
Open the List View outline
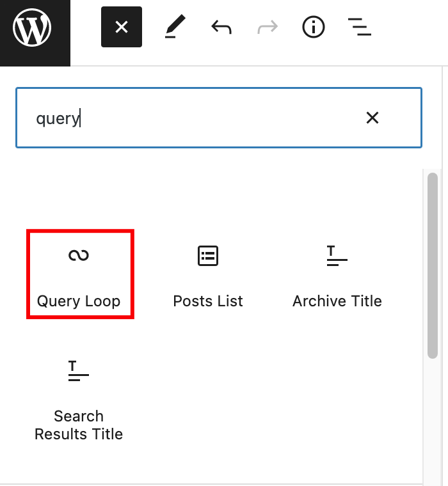click(x=360, y=27)
